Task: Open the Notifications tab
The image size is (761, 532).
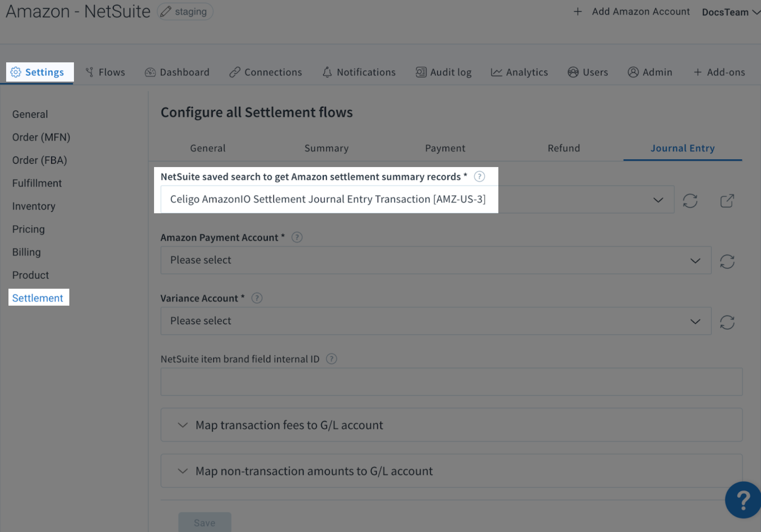Action: tap(359, 72)
